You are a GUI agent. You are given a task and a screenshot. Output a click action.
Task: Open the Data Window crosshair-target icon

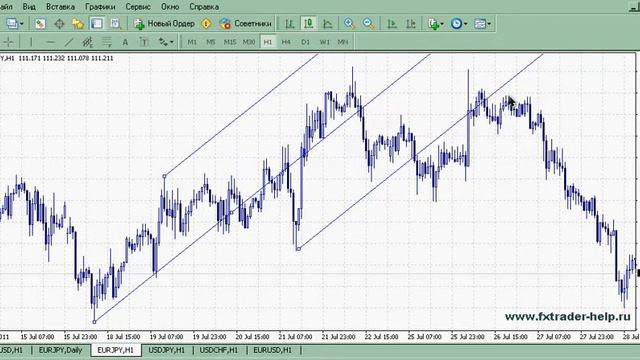click(59, 24)
